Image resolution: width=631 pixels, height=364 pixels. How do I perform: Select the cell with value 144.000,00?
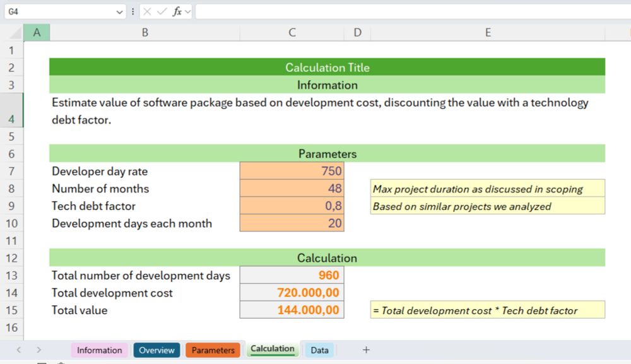point(292,310)
